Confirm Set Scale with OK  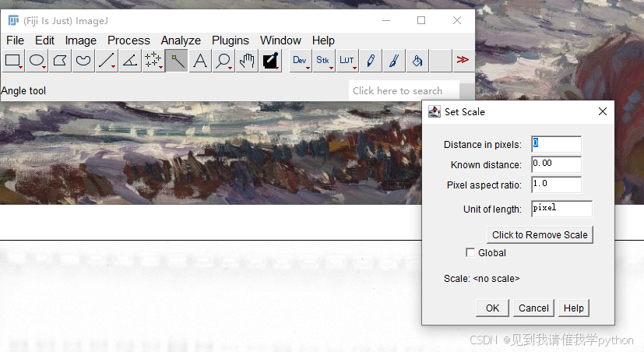tap(492, 308)
